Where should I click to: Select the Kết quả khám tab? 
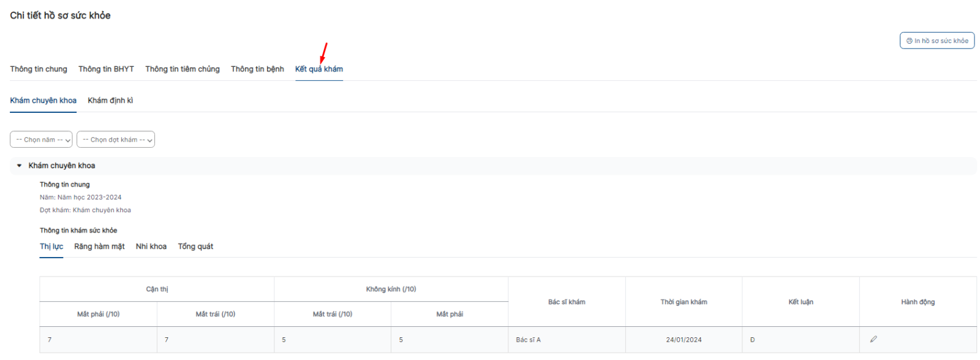[319, 69]
